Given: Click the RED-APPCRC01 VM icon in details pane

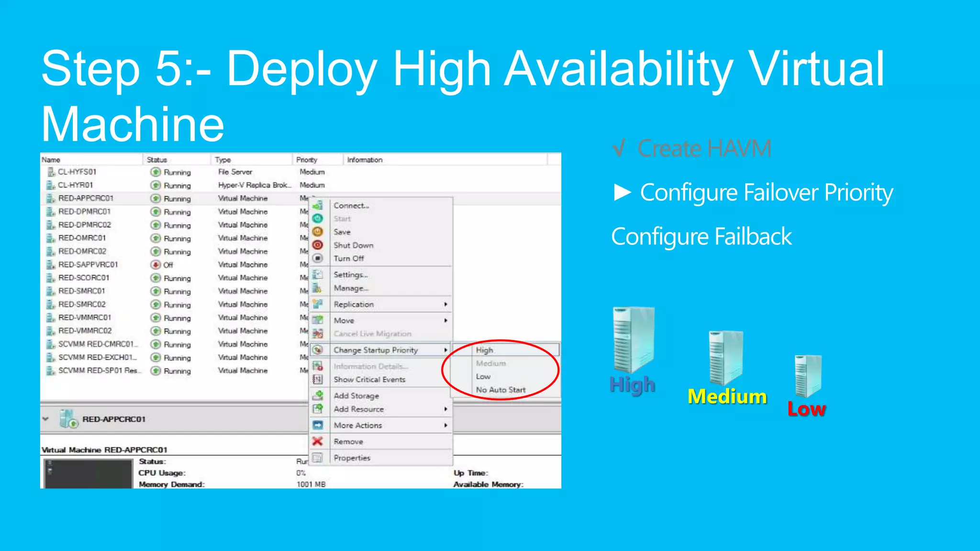Looking at the screenshot, I should tap(68, 419).
